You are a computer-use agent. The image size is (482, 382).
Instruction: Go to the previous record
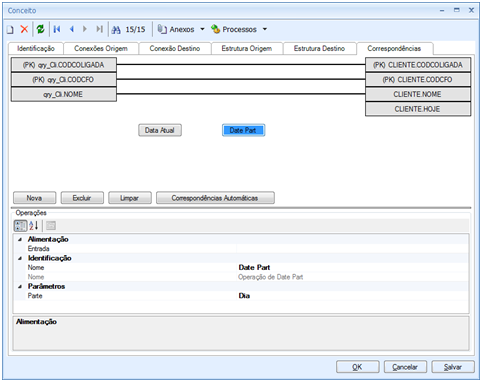(72, 29)
